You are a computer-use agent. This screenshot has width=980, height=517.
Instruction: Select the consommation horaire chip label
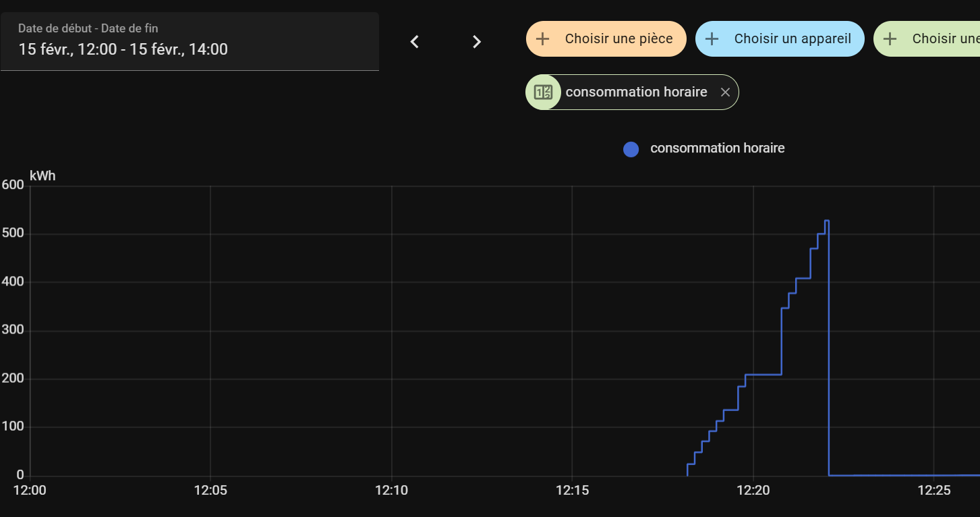tap(636, 92)
